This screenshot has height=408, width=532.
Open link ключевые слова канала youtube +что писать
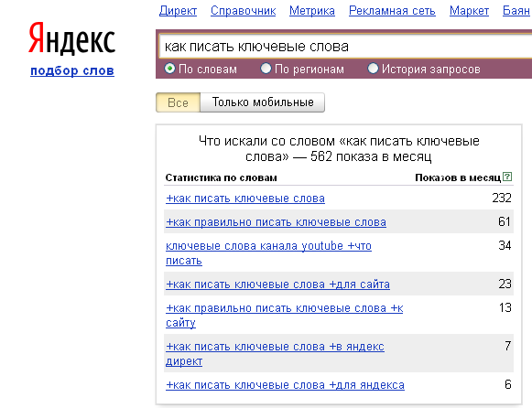tap(268, 253)
